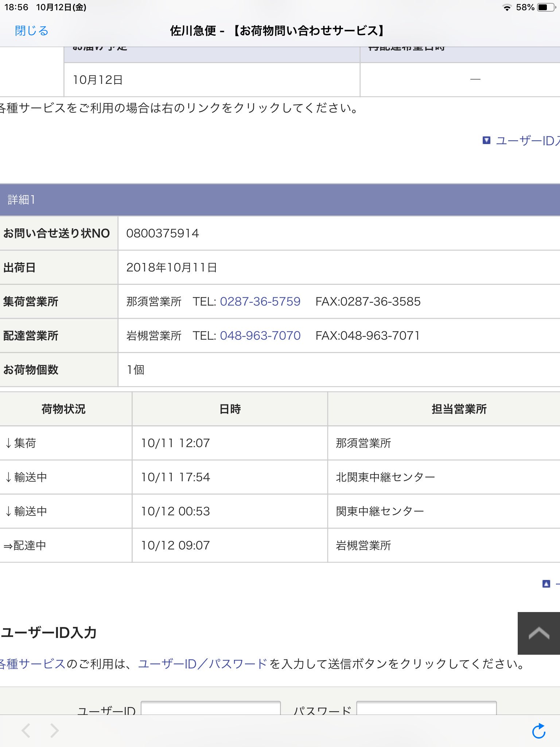Tap the FAX:048-963-7071 text
This screenshot has width=560, height=747.
pos(367,336)
